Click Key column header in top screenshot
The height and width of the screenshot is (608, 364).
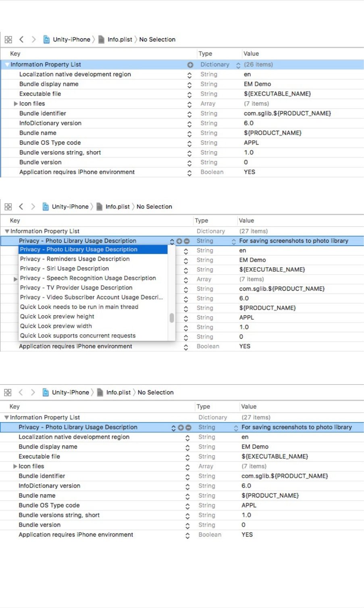(15, 54)
